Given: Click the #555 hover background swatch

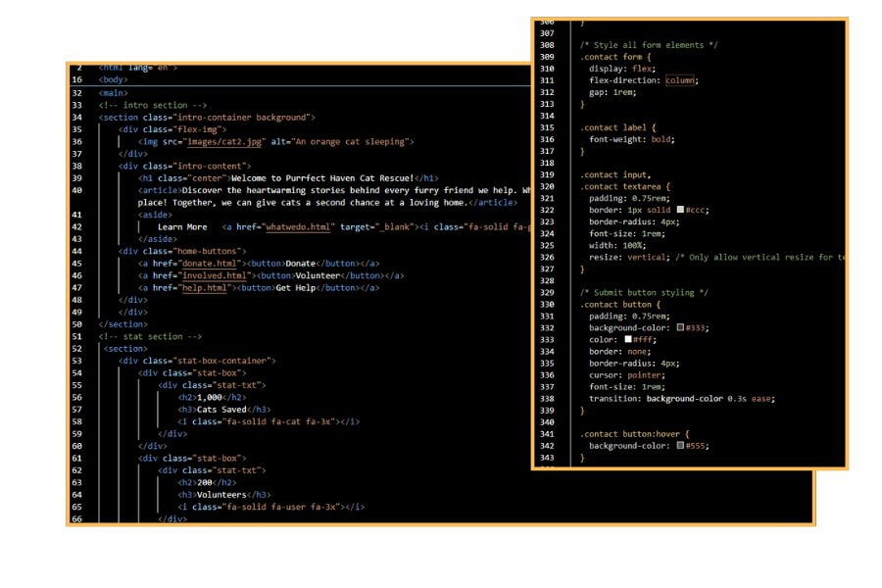Looking at the screenshot, I should tap(680, 445).
